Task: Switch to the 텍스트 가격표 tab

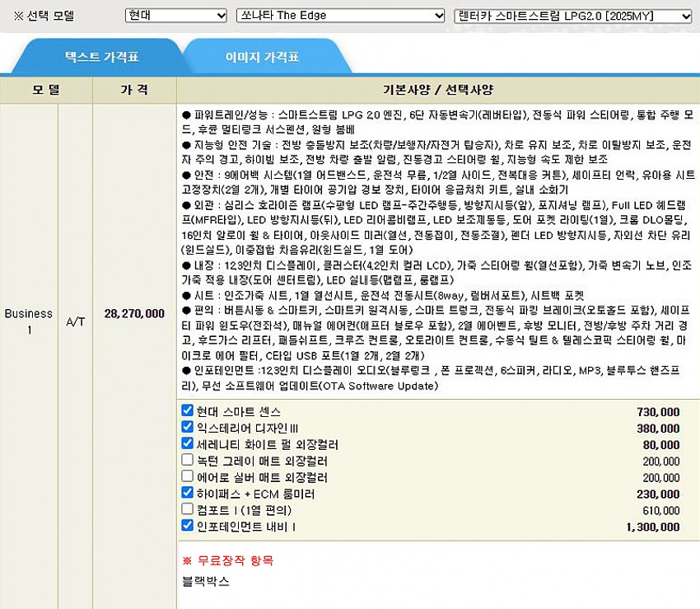Action: (x=102, y=58)
